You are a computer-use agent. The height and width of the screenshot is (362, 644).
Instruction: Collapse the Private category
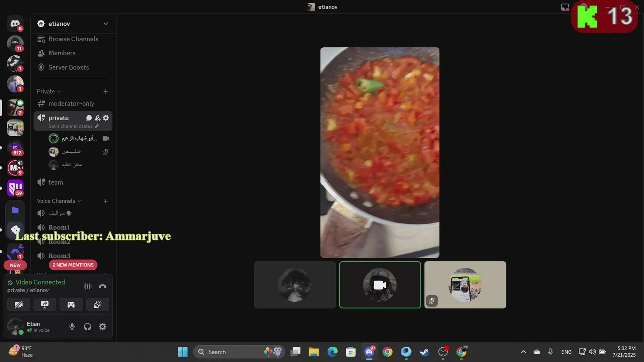pos(49,91)
